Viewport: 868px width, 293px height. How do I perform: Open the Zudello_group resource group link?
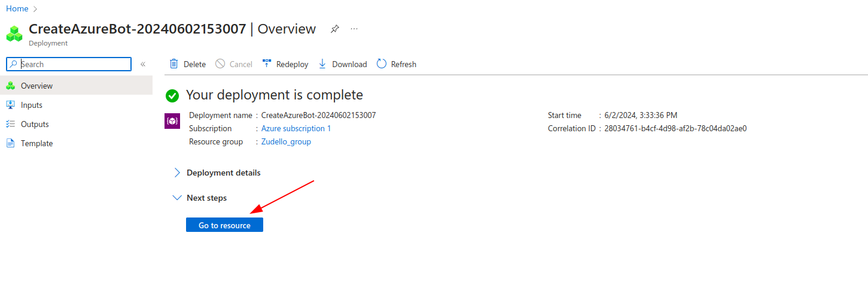coord(286,142)
